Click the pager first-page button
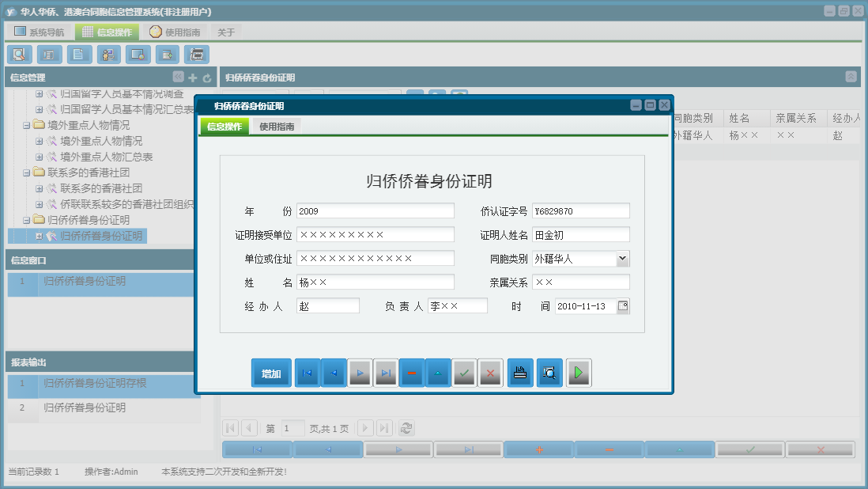 pos(231,428)
